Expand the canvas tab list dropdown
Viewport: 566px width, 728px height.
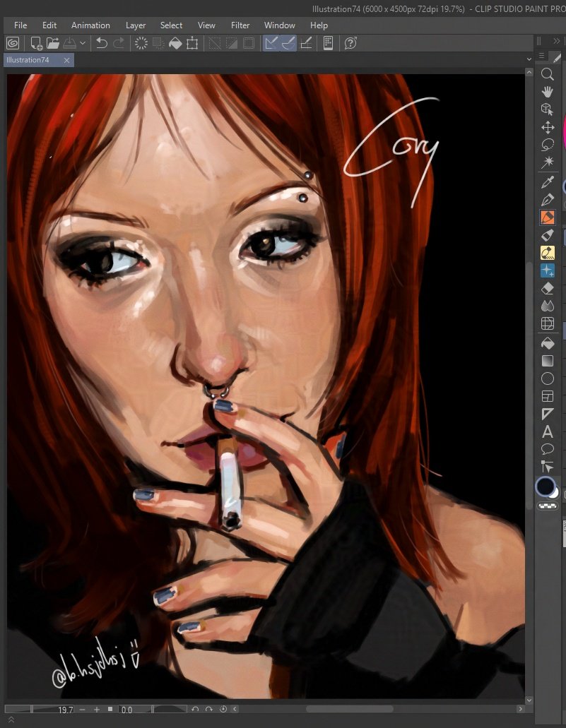(529, 59)
